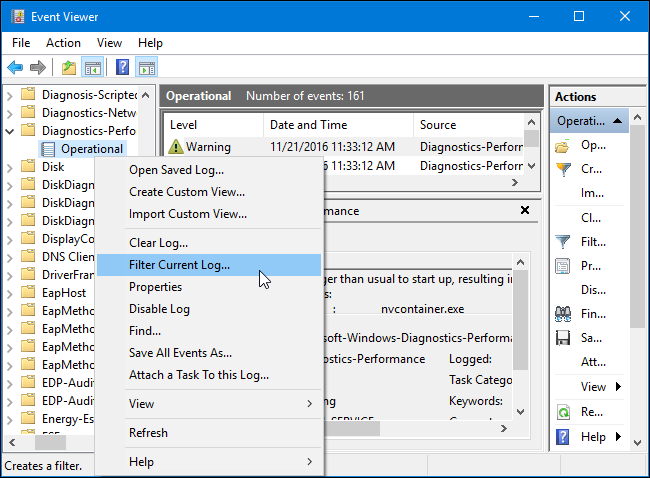The image size is (650, 478).
Task: Click the Att... (Attach Task) action link
Action: tap(593, 362)
